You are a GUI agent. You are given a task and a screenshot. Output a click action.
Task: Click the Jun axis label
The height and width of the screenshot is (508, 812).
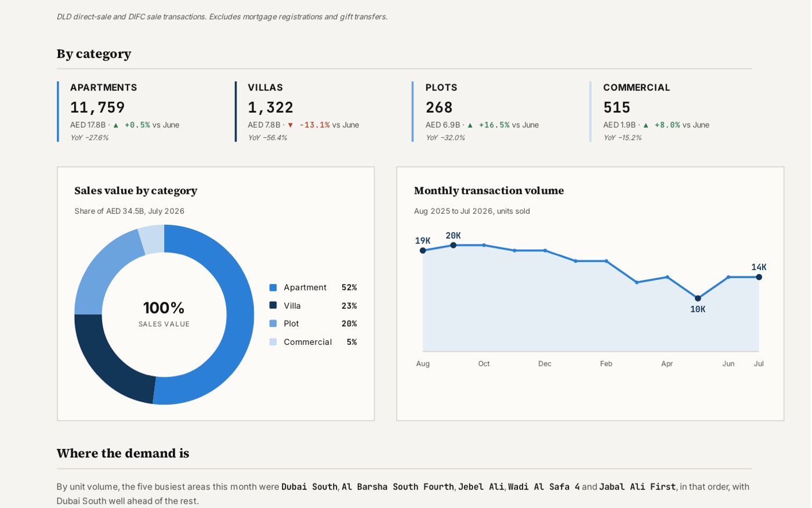tap(728, 363)
